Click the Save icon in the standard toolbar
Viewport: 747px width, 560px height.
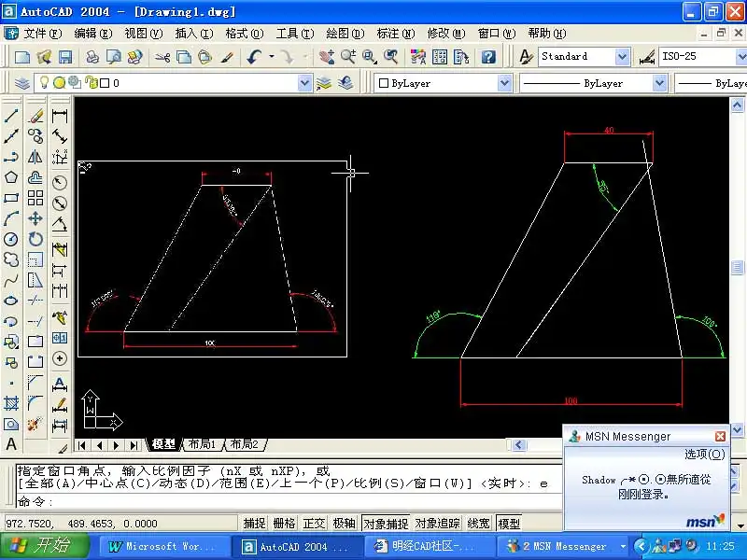tap(65, 57)
